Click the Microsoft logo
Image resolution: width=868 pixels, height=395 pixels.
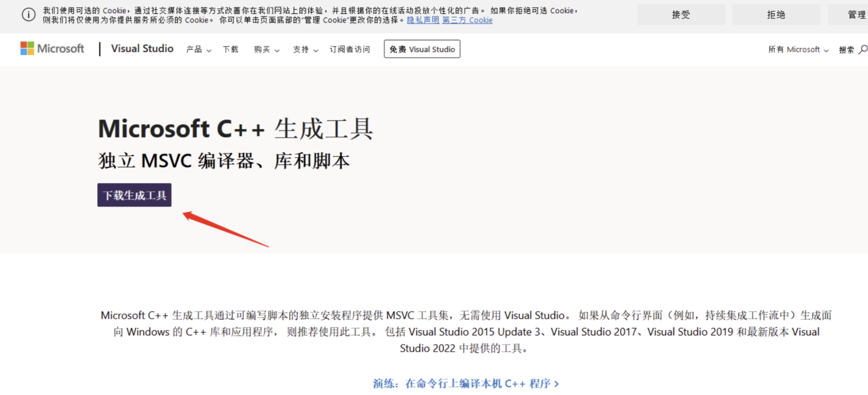[x=52, y=48]
